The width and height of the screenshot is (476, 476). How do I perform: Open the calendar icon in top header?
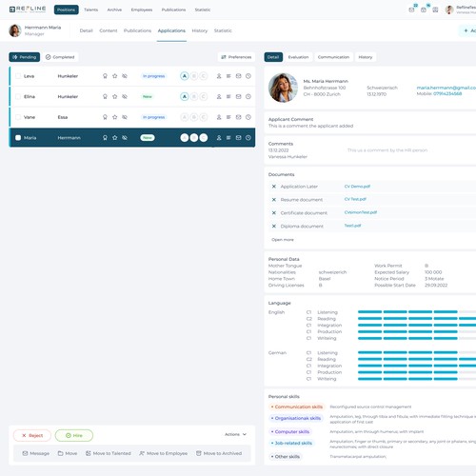pyautogui.click(x=424, y=10)
